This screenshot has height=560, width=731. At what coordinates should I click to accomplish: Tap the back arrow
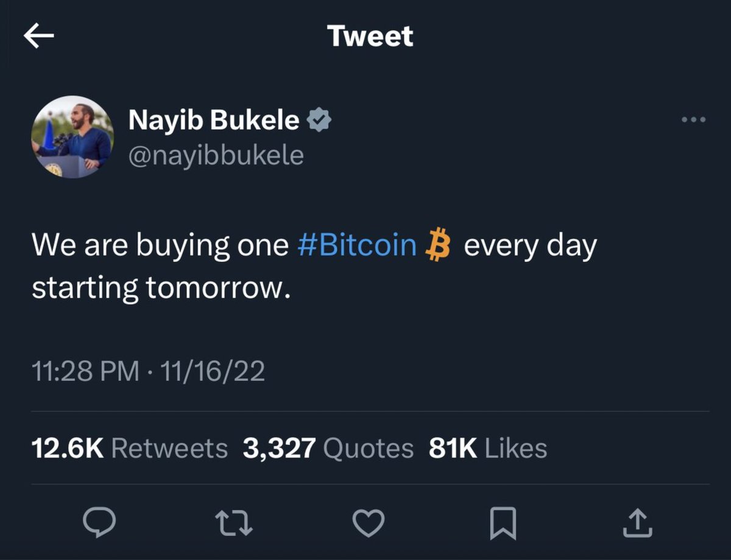coord(38,37)
